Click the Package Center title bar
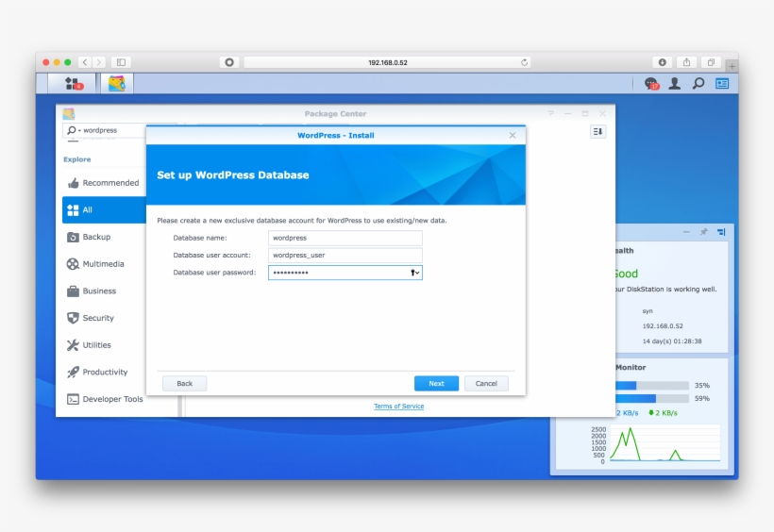This screenshot has width=774, height=532. point(335,113)
